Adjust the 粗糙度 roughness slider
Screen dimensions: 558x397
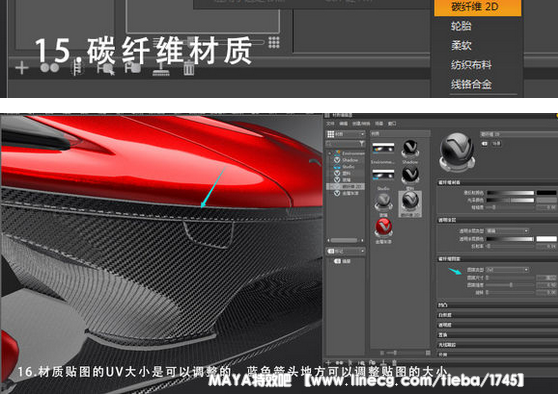(510, 207)
